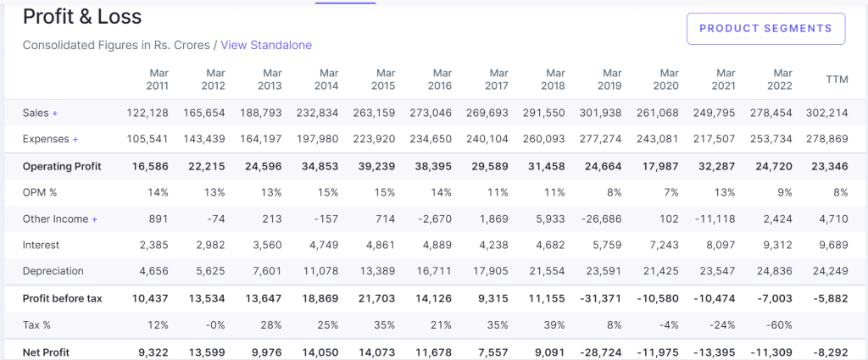868x360 pixels.
Task: Select Expenses value 240,104 for Mar 2017
Action: pos(487,140)
